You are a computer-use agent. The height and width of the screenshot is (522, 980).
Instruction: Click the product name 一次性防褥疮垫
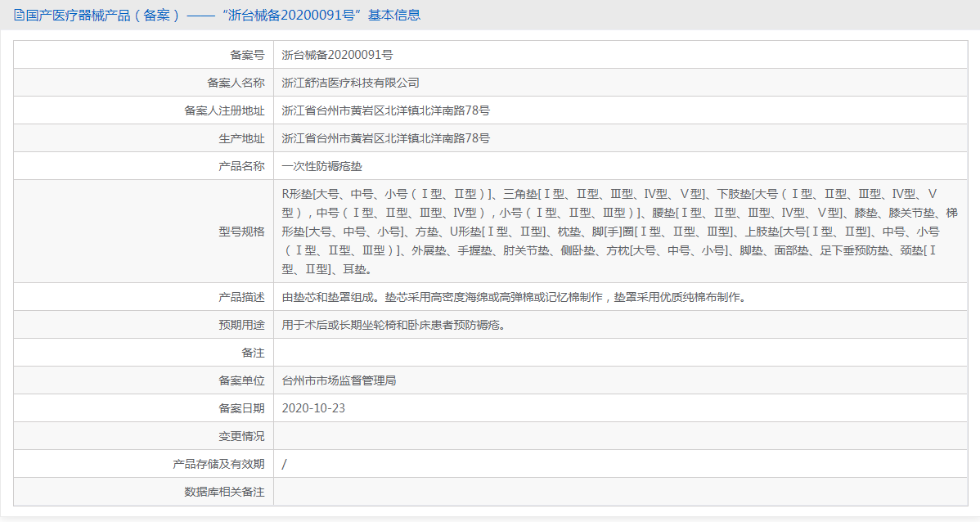[321, 166]
